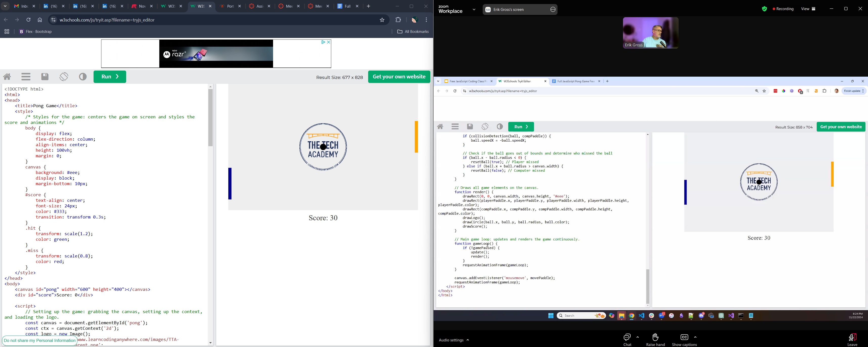Click the tab groups grid icon in bookmarks bar
Screen dimensions: 868x347
point(7,32)
